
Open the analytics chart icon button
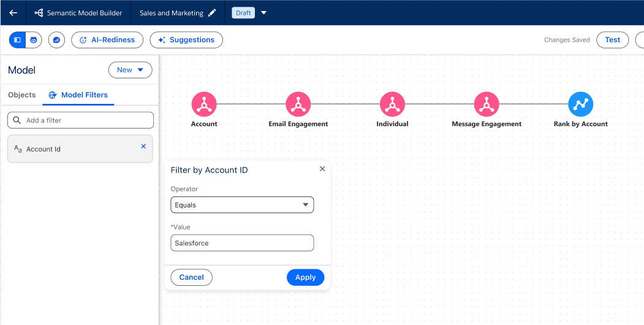pos(57,40)
